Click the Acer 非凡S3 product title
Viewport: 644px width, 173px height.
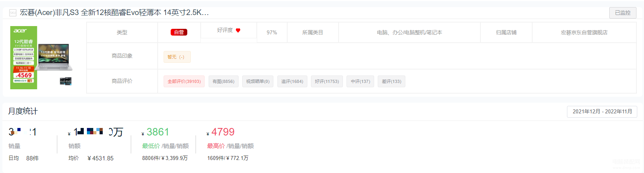tap(114, 13)
